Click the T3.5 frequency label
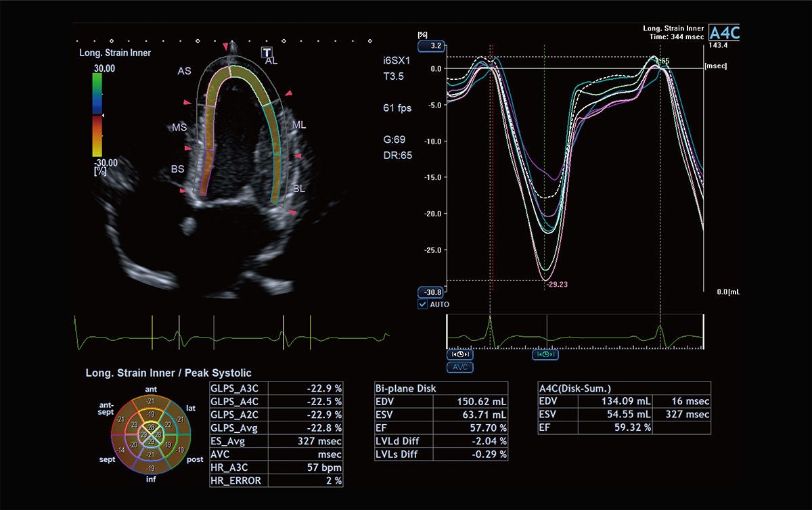Image resolution: width=812 pixels, height=510 pixels. point(394,76)
